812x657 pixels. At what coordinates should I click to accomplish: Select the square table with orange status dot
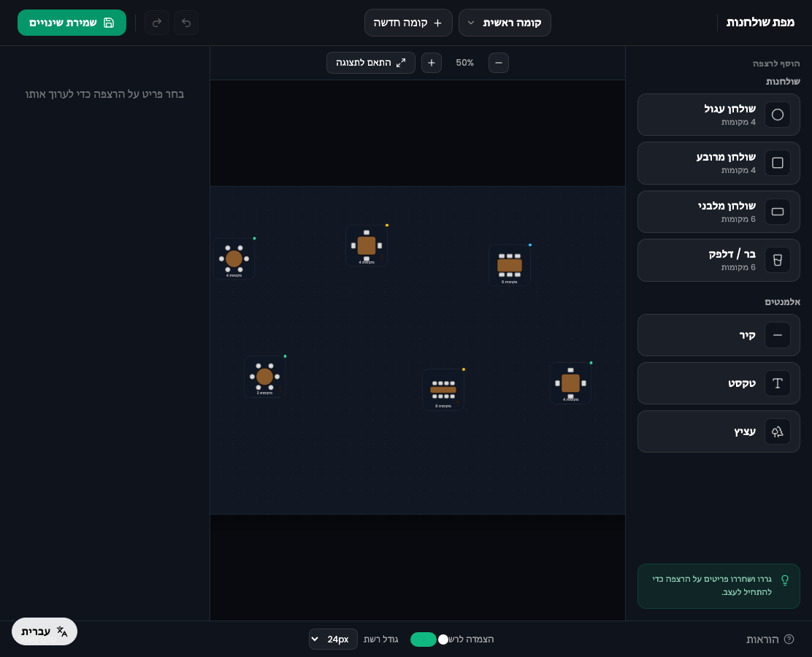[367, 246]
